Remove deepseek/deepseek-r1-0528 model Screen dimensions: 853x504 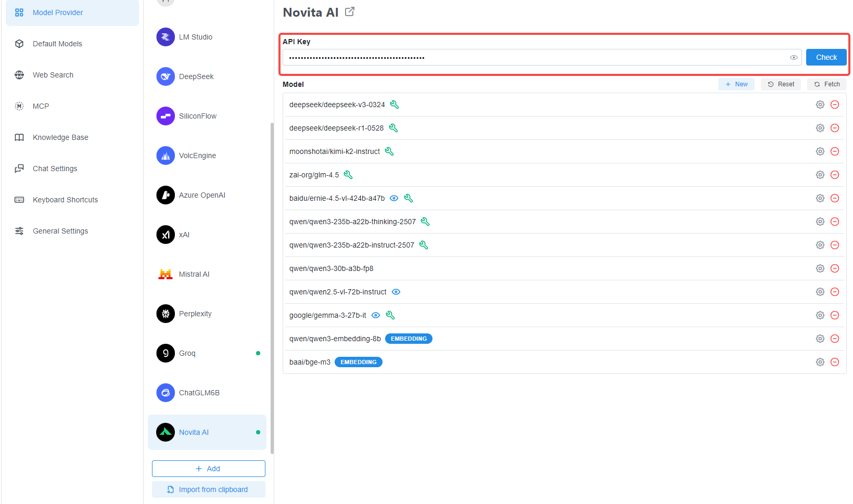[835, 128]
